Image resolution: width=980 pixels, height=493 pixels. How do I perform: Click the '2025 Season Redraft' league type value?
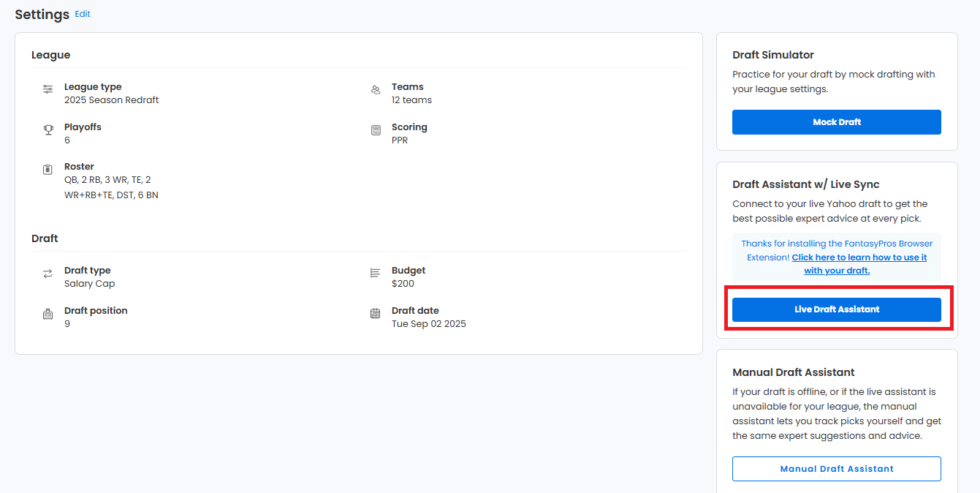(111, 100)
